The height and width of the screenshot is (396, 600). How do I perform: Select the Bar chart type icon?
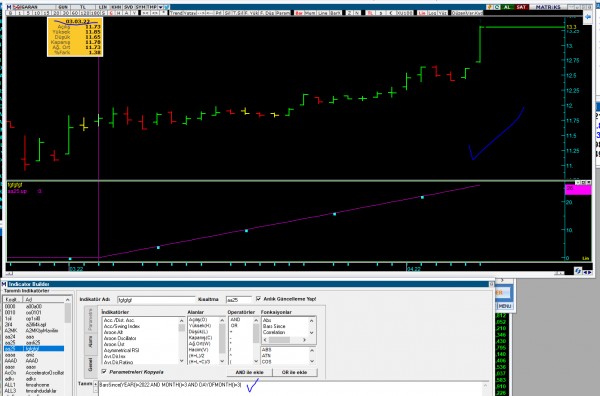pyautogui.click(x=298, y=13)
